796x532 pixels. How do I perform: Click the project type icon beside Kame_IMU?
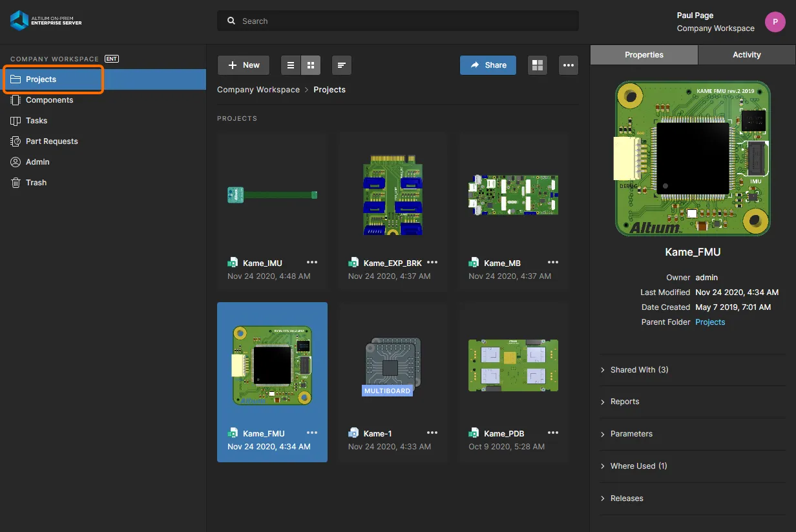[x=233, y=263]
